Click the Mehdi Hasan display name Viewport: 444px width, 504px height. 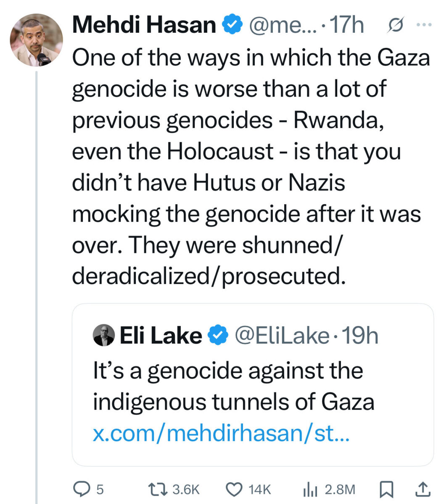point(144,25)
